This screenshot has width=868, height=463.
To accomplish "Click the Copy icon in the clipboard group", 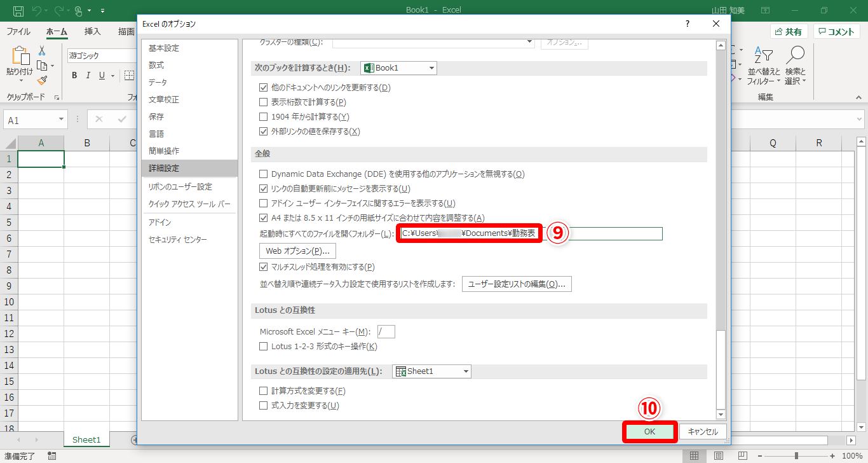I will [42, 66].
